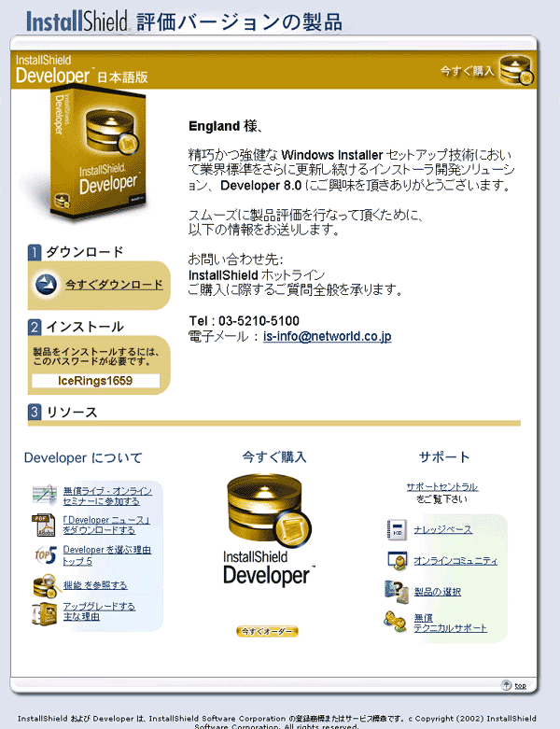The width and height of the screenshot is (560, 729).
Task: Click the knowledge base KB icon
Action: [397, 529]
